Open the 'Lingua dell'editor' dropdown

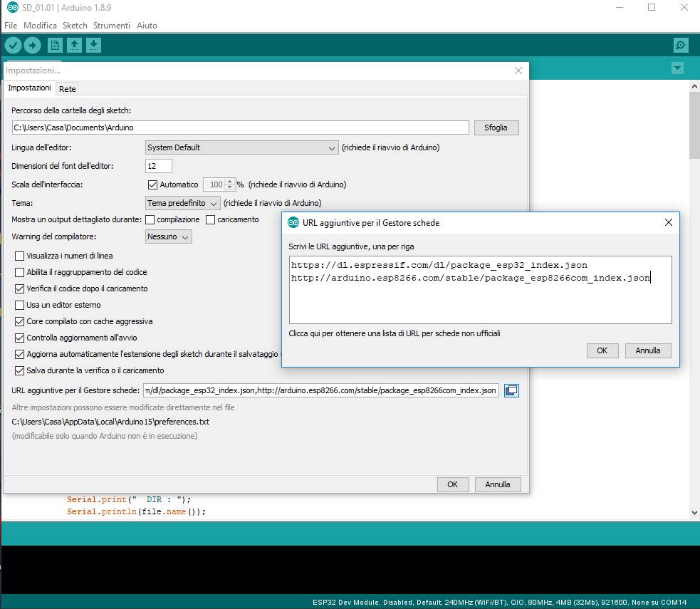[x=241, y=147]
